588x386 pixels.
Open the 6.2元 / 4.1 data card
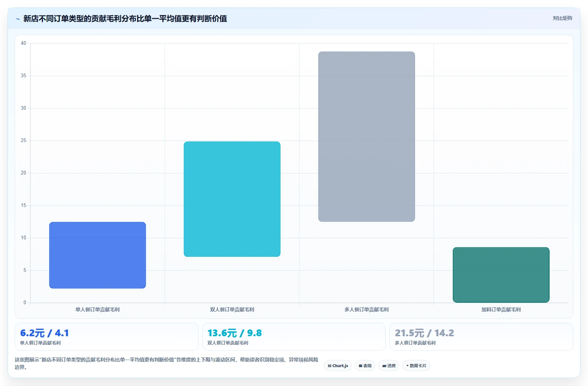107,337
